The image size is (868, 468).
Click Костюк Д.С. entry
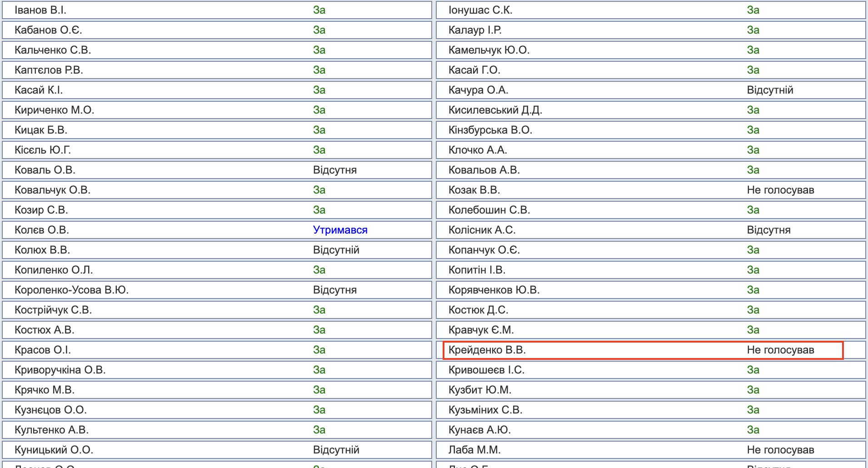click(651, 310)
